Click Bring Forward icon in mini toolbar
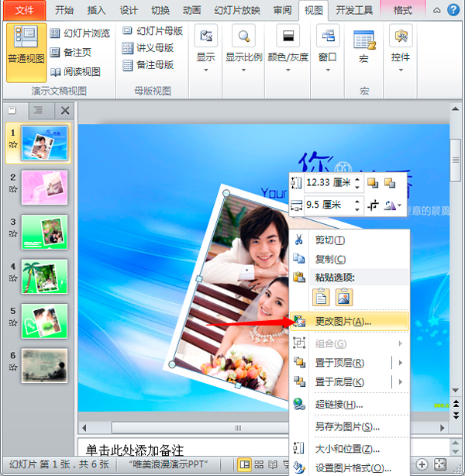Image resolution: width=465 pixels, height=476 pixels. (373, 183)
